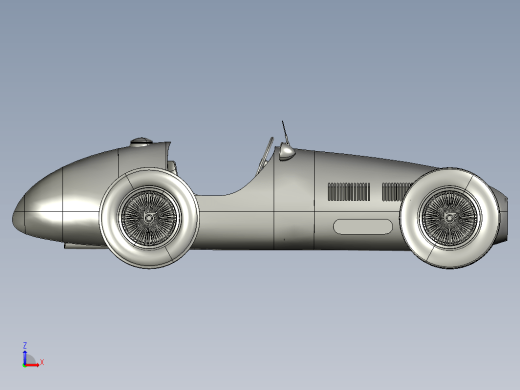This screenshot has width=520, height=390.
Task: Select the rear wire-spoke wheel hub
Action: (x=149, y=218)
